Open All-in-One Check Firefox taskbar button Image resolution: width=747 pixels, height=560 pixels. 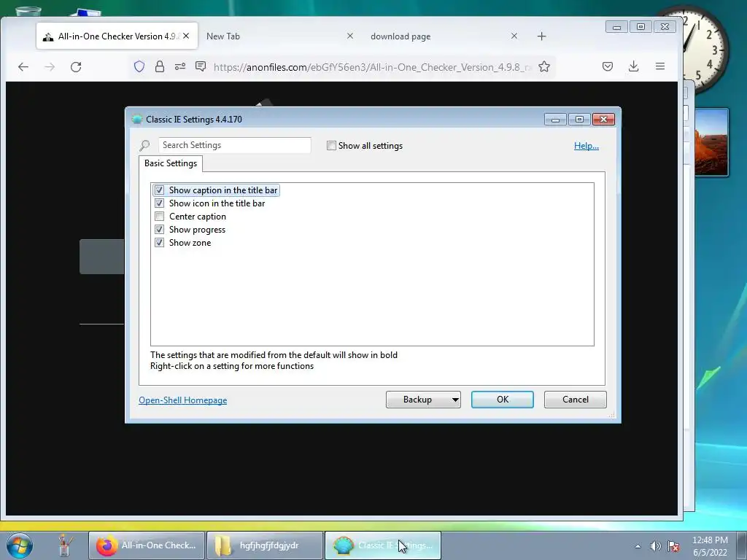tap(147, 545)
